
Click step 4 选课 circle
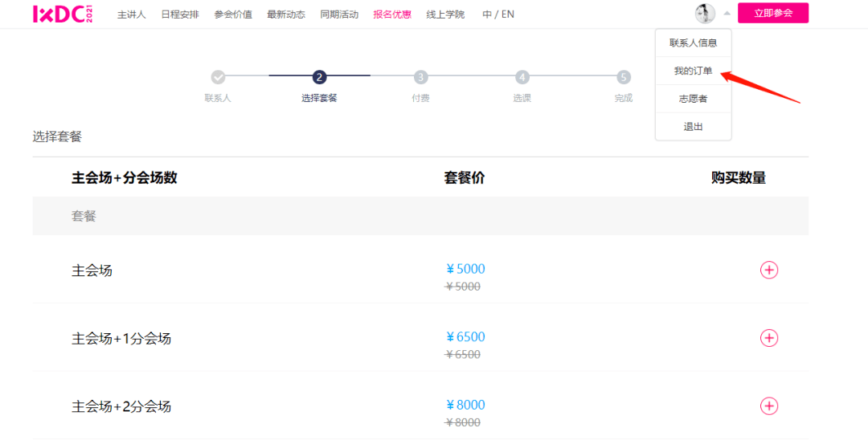522,77
